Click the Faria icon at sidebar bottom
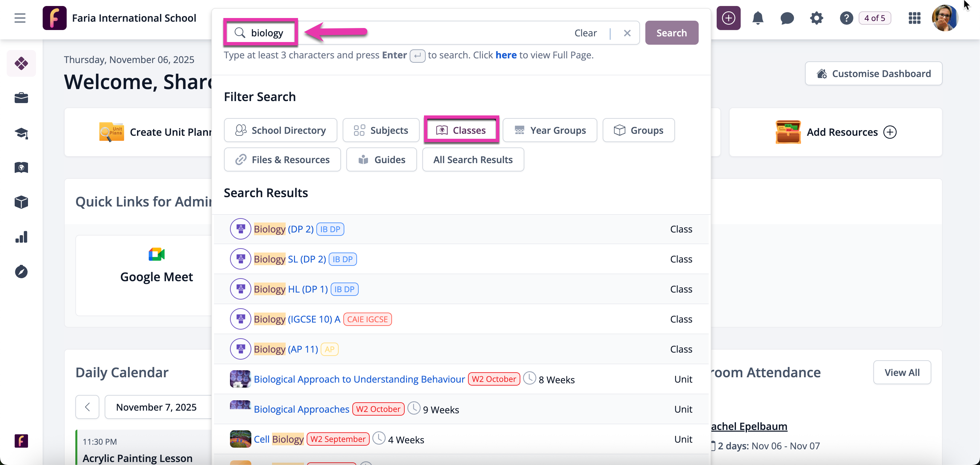The width and height of the screenshot is (980, 465). coord(21,441)
